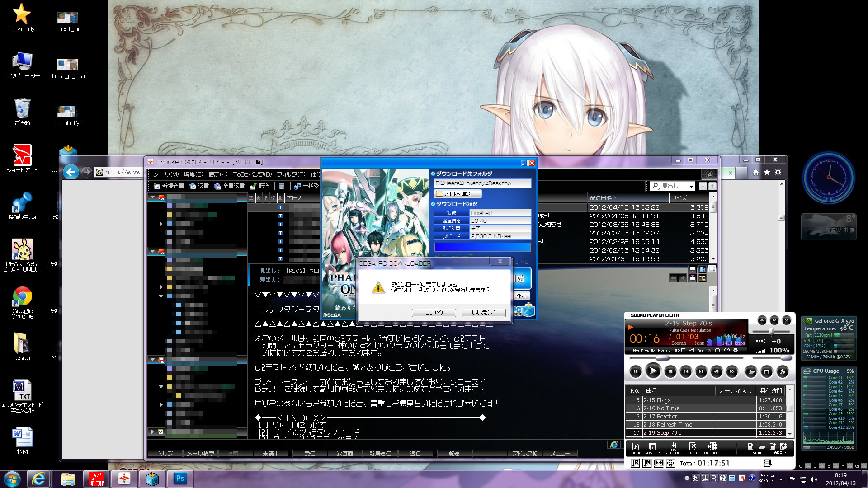Toggle the playlist view button in Lilith

click(767, 372)
